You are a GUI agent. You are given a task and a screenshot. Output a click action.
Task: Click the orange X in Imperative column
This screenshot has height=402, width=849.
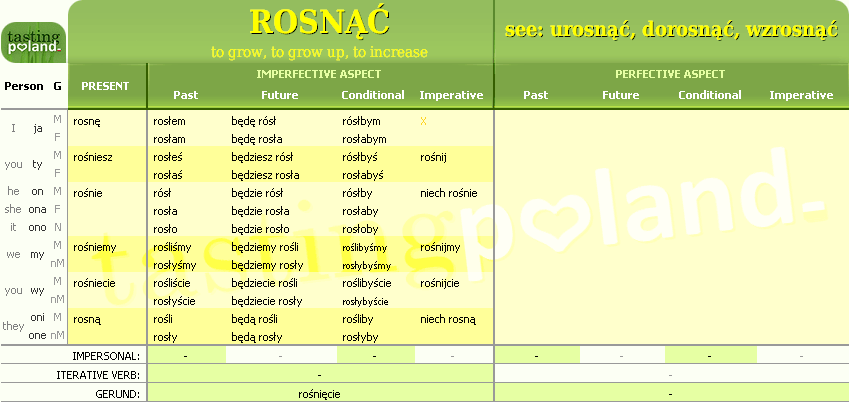click(423, 121)
